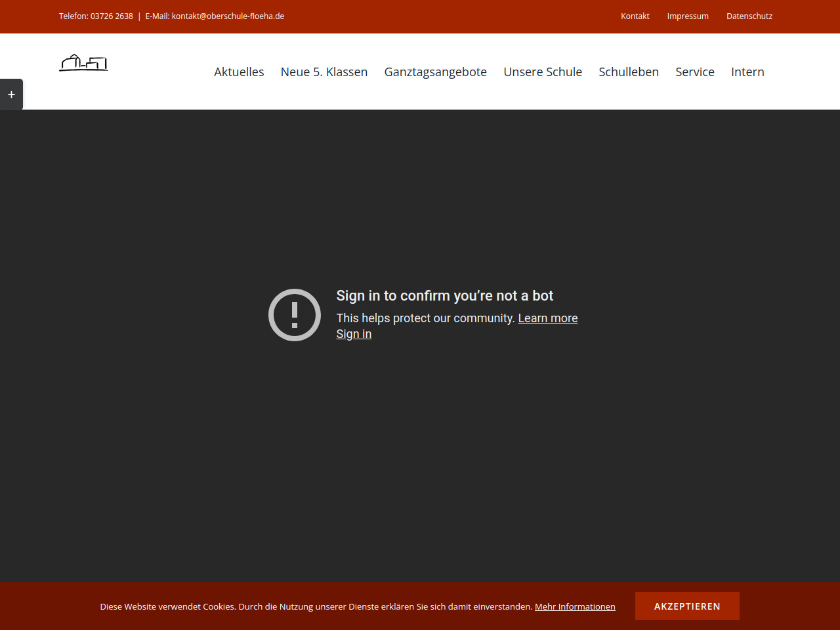
Task: Select the Service menu item
Action: [694, 72]
